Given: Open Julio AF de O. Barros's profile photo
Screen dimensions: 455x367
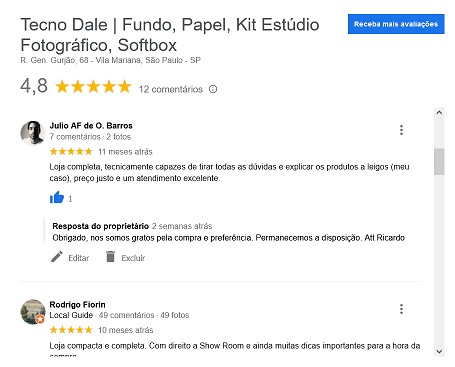Looking at the screenshot, I should [33, 133].
